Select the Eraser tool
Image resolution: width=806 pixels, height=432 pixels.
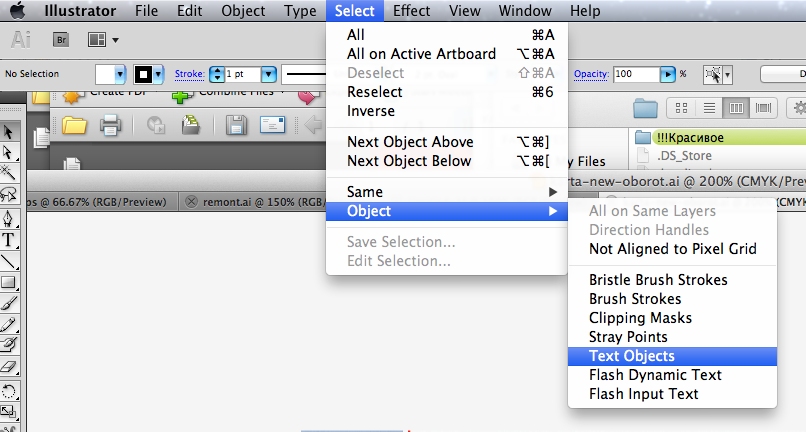click(9, 367)
